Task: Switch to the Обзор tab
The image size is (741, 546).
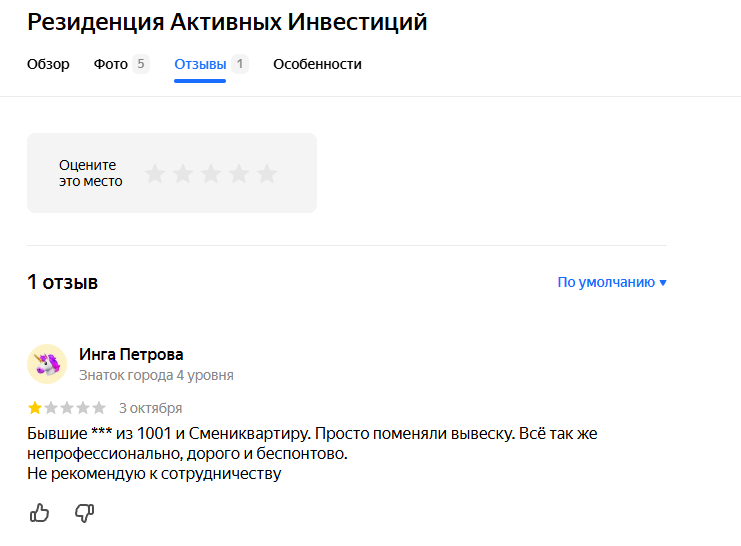Action: 48,64
